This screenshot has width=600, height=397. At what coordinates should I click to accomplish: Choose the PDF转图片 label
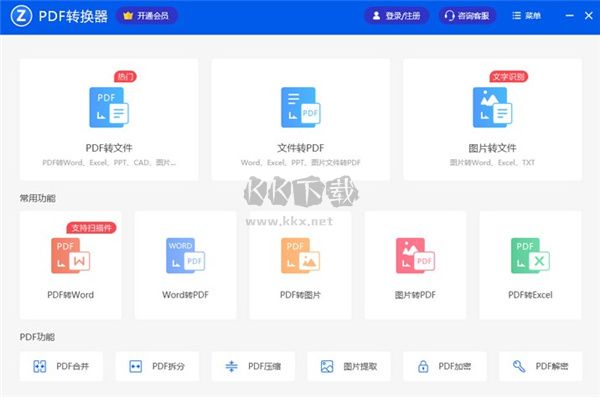[300, 295]
